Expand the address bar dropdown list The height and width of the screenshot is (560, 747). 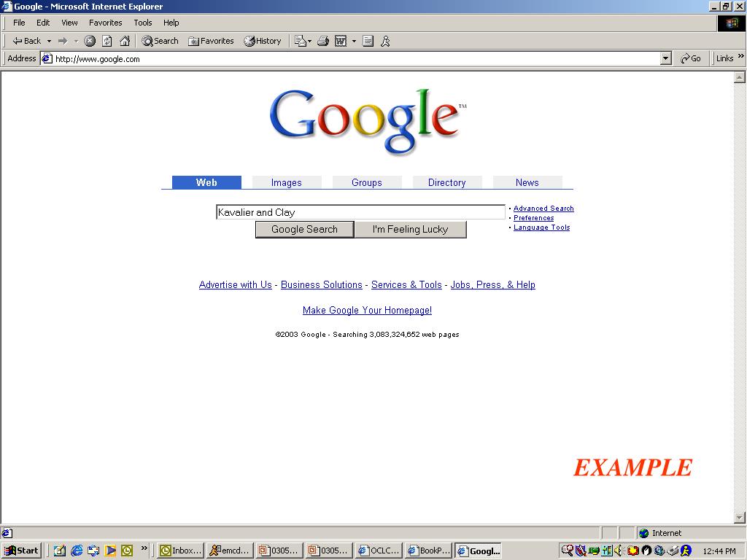(666, 58)
